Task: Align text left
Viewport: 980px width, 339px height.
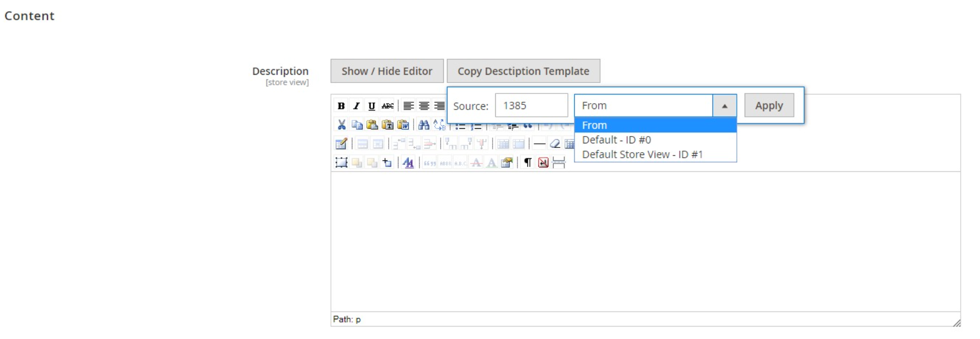Action: point(408,106)
